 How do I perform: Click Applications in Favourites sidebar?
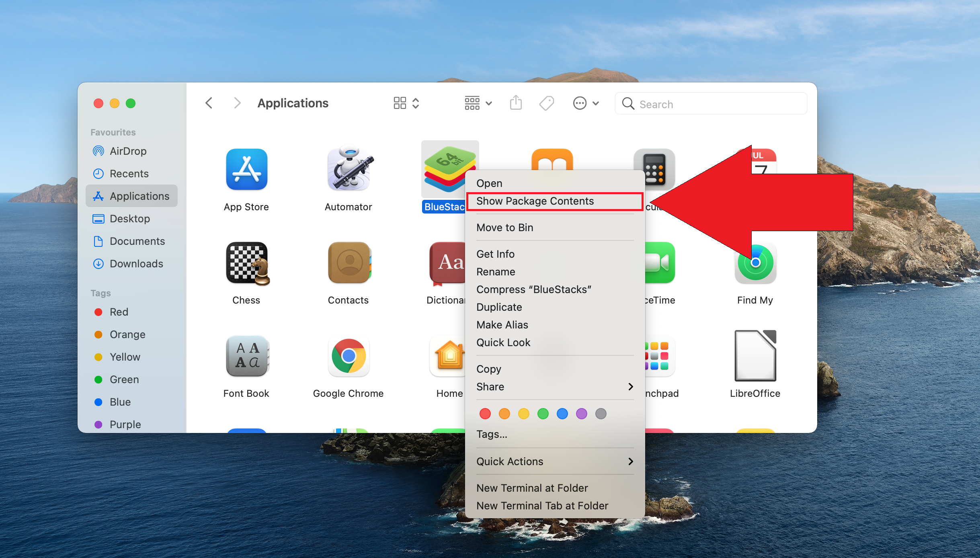tap(133, 196)
